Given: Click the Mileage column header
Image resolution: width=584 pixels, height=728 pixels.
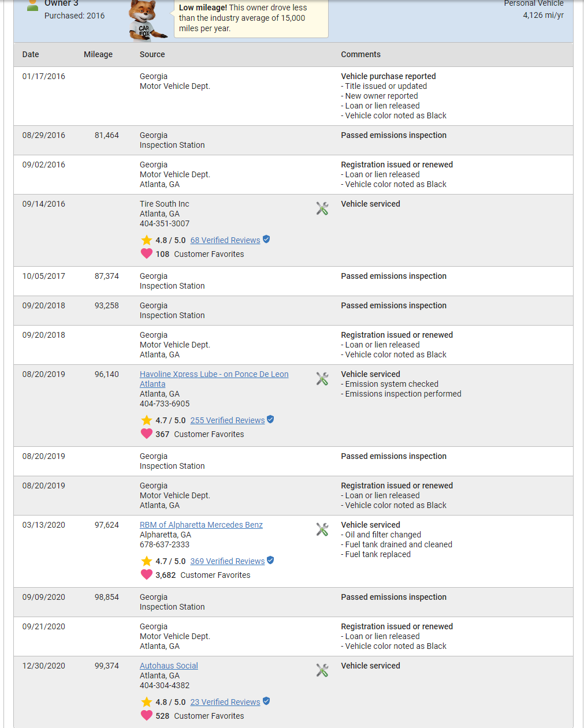Looking at the screenshot, I should [98, 54].
